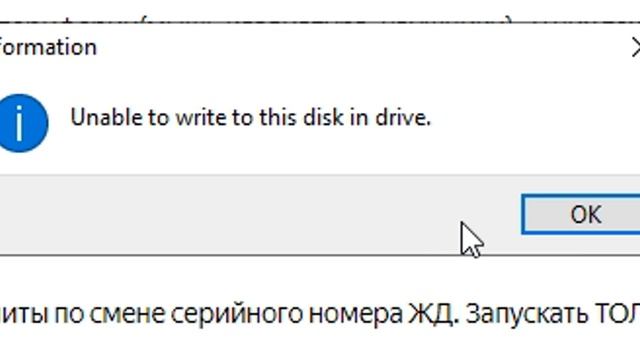Click the blue information icon
This screenshot has height=360, width=640.
(22, 123)
